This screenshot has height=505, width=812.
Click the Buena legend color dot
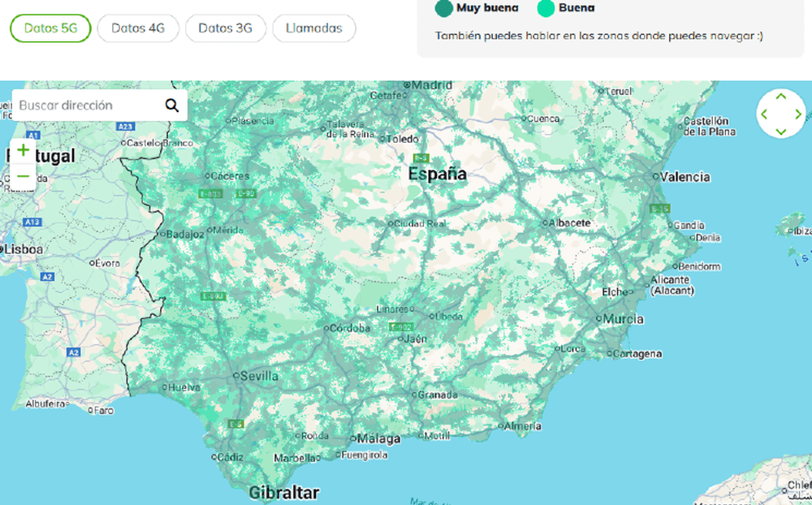coord(546,8)
